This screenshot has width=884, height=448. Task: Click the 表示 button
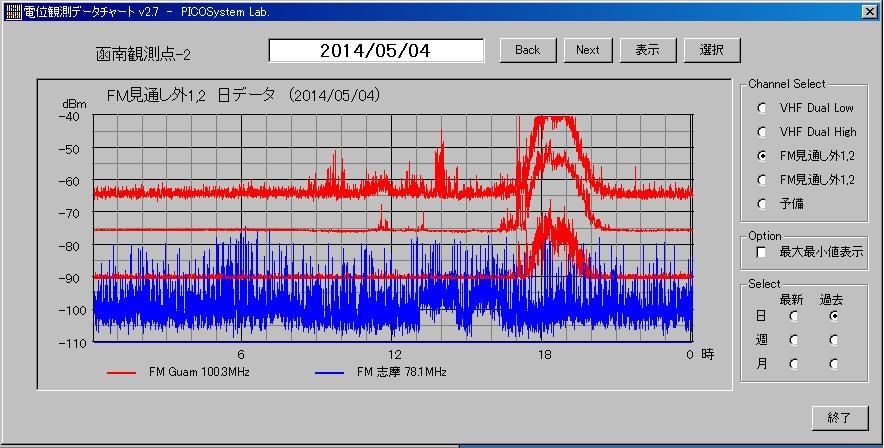[647, 50]
